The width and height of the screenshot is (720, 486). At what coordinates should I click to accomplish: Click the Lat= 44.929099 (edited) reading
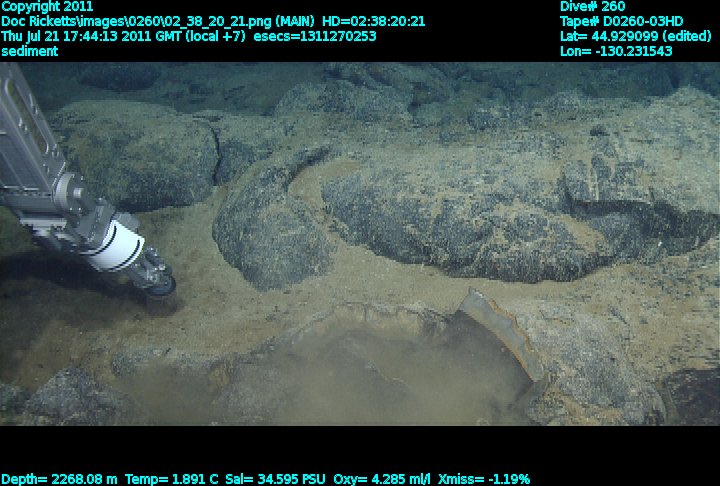tap(636, 36)
